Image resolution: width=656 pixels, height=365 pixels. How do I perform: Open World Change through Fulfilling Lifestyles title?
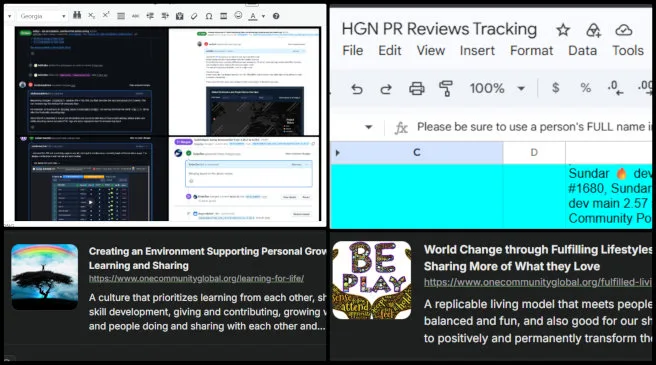point(538,258)
